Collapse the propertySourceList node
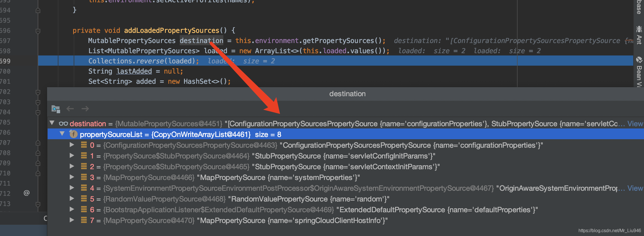 pyautogui.click(x=62, y=134)
